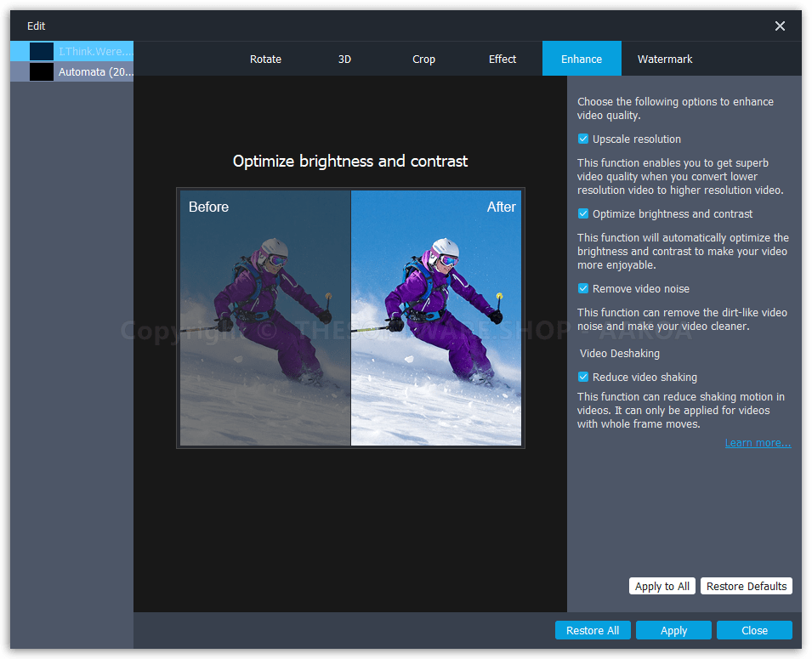
Task: Click the Close button at bottom
Action: pos(754,630)
